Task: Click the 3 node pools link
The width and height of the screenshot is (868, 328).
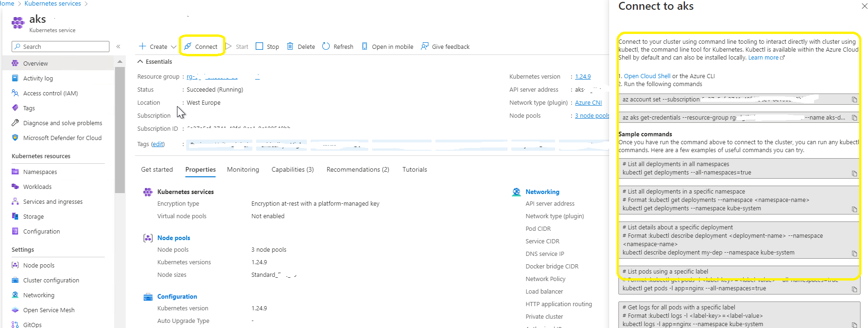Action: coord(592,115)
